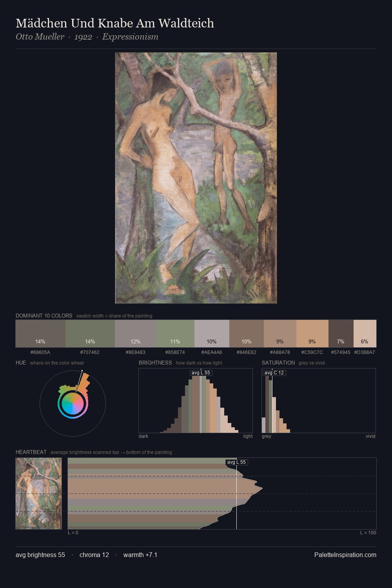Click the year 1922
Screen dimensions: 392x588
click(83, 37)
